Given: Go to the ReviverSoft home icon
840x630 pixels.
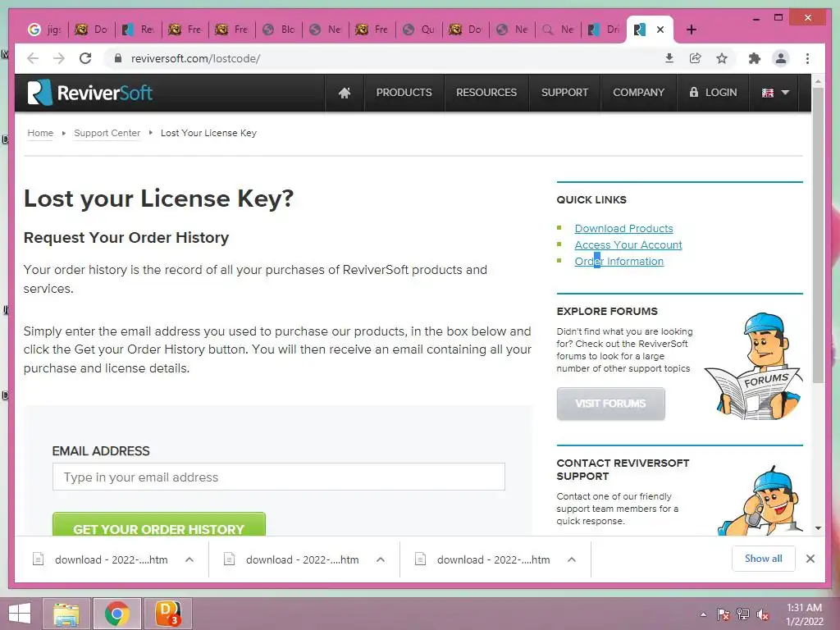Looking at the screenshot, I should tap(345, 93).
